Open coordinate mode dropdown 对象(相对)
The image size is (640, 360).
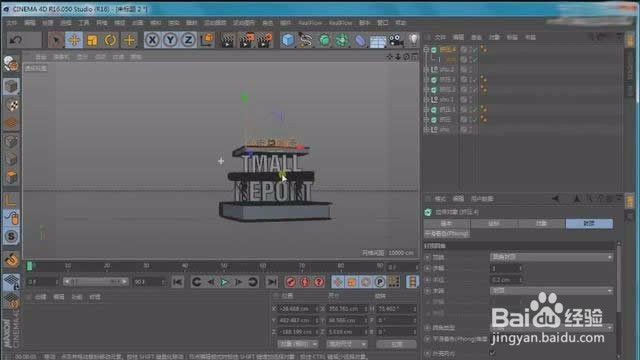coord(298,344)
